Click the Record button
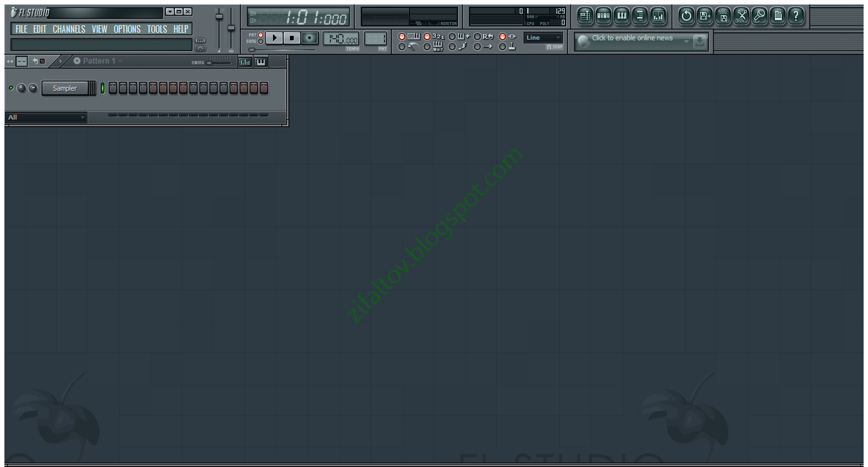 click(x=309, y=38)
